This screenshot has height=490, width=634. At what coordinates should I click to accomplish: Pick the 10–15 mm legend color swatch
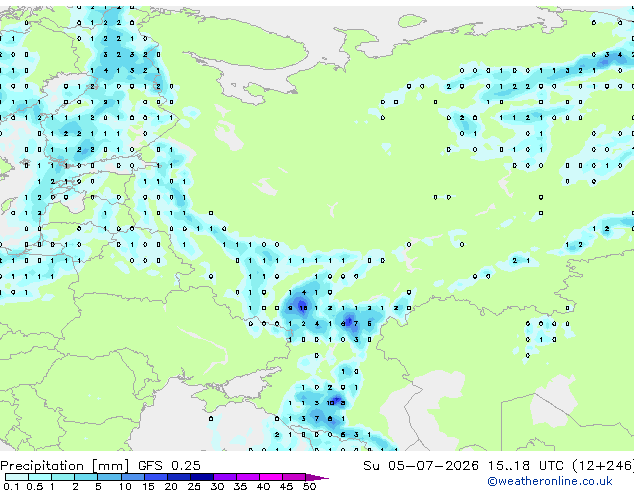(x=132, y=477)
